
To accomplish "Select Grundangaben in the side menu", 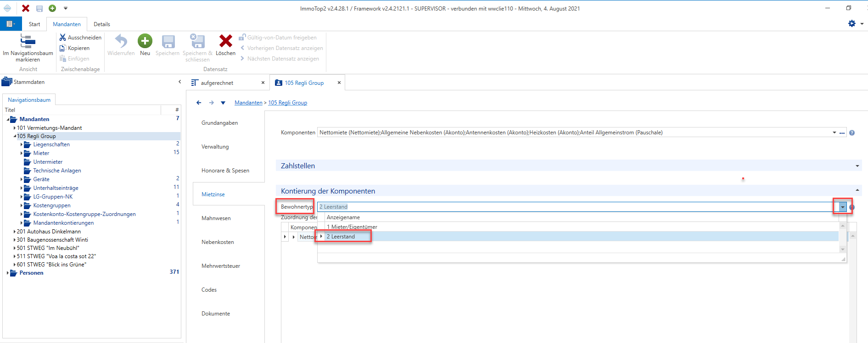I will [x=219, y=123].
